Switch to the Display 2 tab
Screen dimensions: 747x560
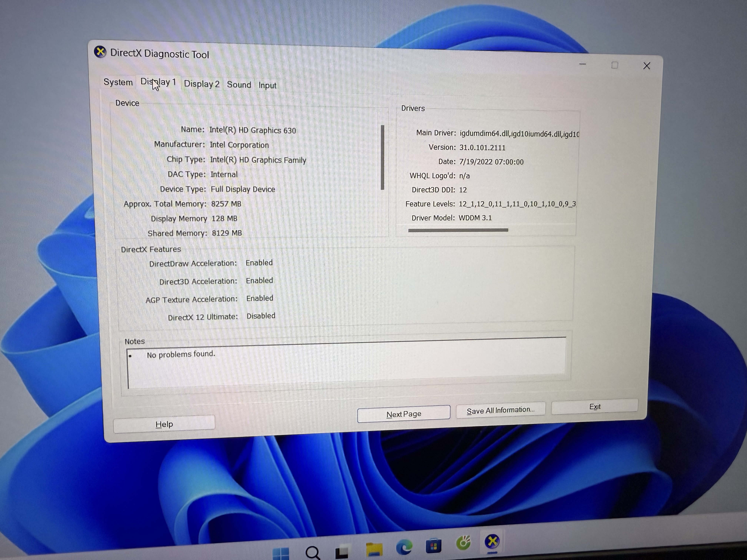coord(202,84)
